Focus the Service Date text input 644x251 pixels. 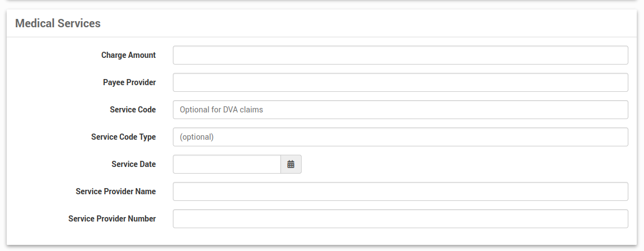point(226,164)
